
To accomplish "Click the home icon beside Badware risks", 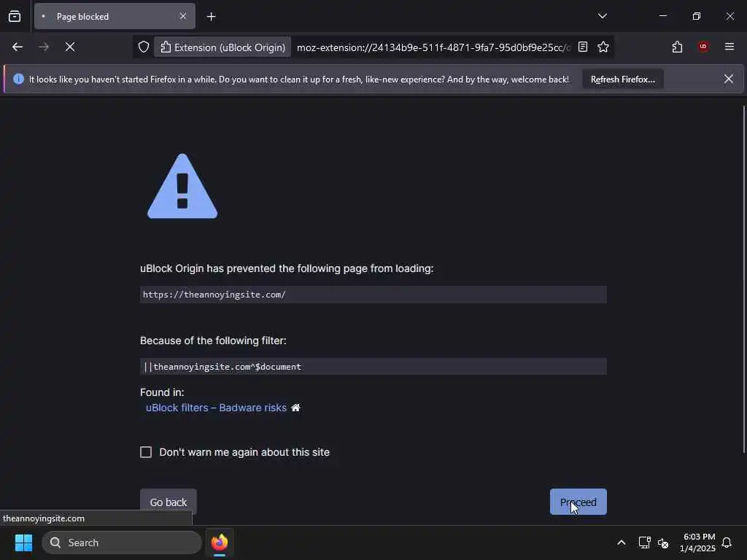I will click(296, 408).
